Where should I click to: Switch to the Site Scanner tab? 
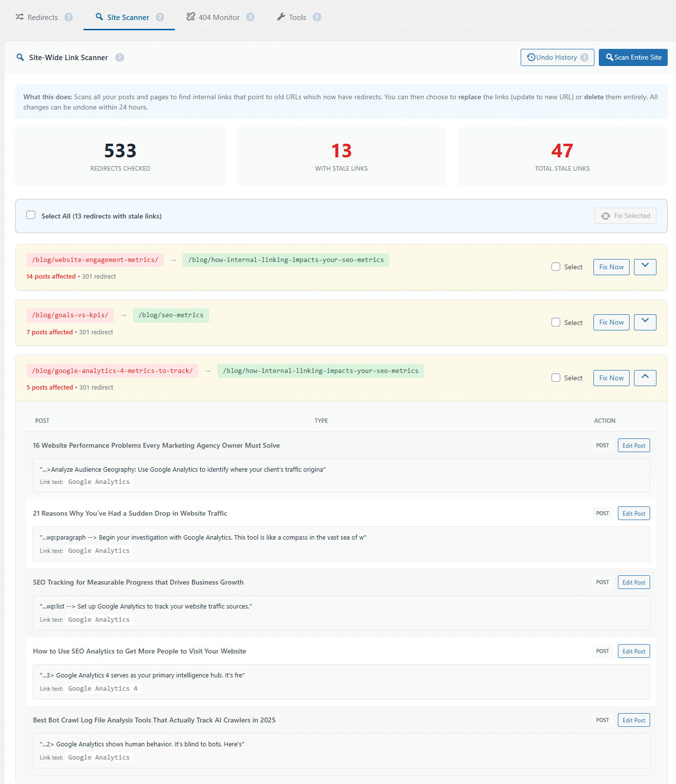click(x=129, y=18)
